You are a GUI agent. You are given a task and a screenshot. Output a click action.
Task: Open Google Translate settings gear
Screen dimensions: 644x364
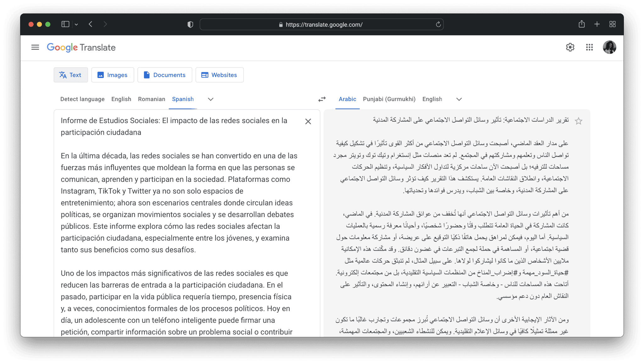click(x=570, y=48)
